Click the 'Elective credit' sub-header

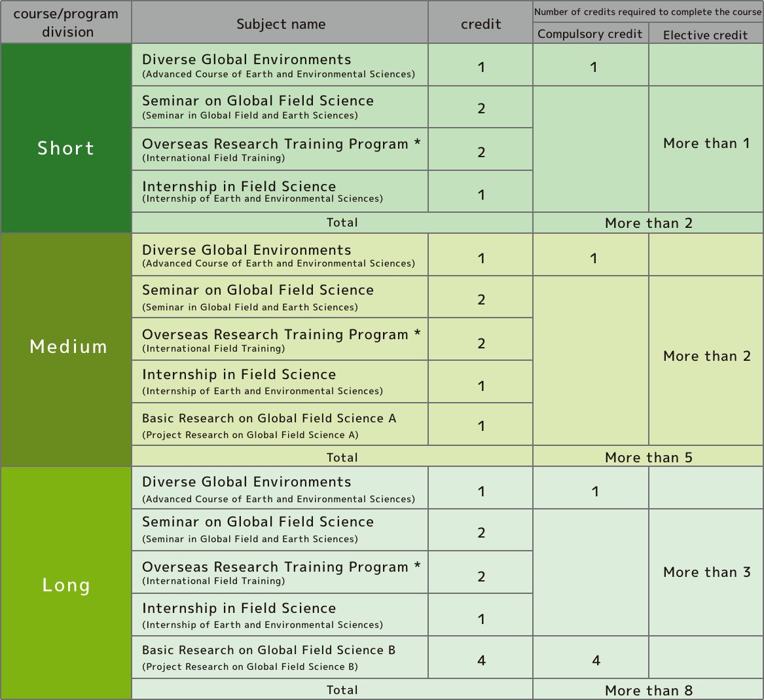tap(705, 35)
